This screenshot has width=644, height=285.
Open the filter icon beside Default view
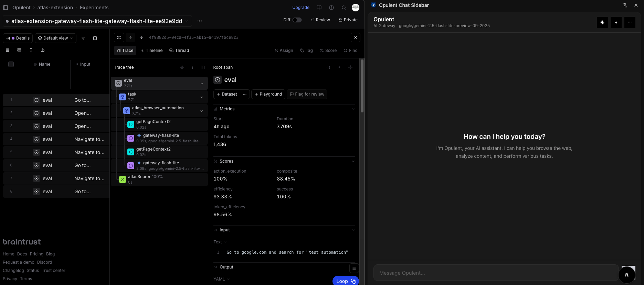(x=83, y=38)
